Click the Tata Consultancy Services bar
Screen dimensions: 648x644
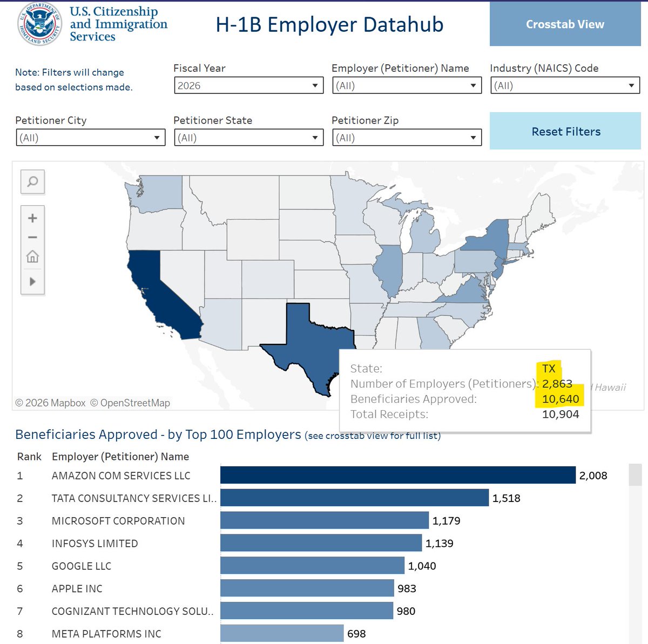coord(354,498)
